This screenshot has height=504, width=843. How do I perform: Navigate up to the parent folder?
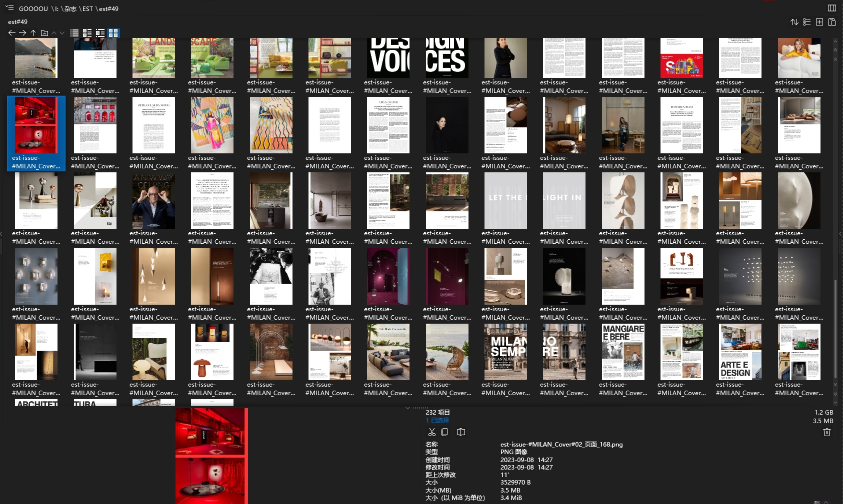click(x=33, y=33)
